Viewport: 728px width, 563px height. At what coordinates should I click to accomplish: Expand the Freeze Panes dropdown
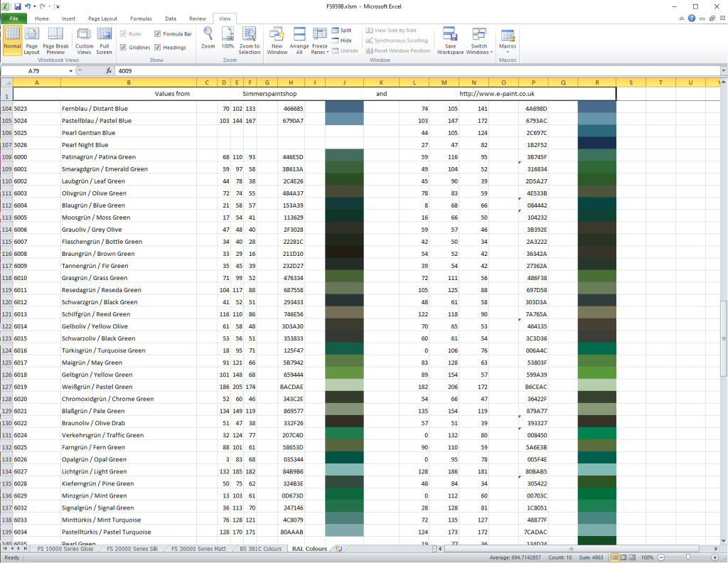(320, 41)
